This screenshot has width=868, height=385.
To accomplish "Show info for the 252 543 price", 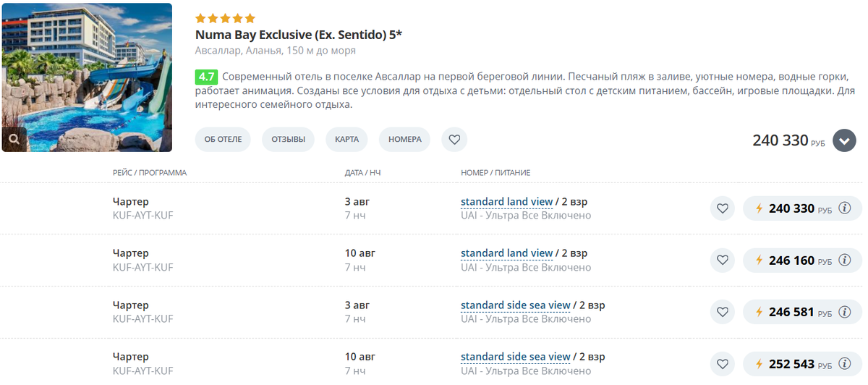I will (844, 364).
